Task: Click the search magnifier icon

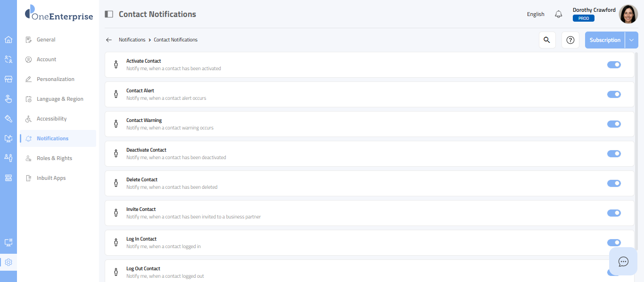Action: (547, 40)
